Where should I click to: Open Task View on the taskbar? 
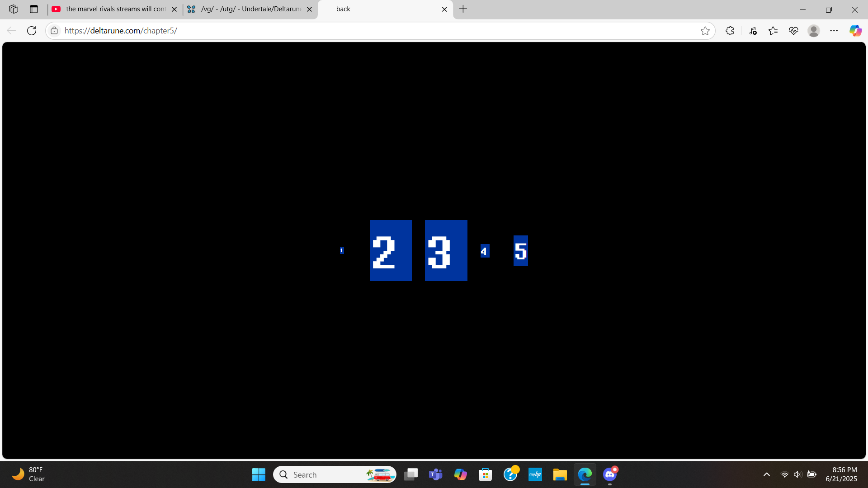pos(411,474)
